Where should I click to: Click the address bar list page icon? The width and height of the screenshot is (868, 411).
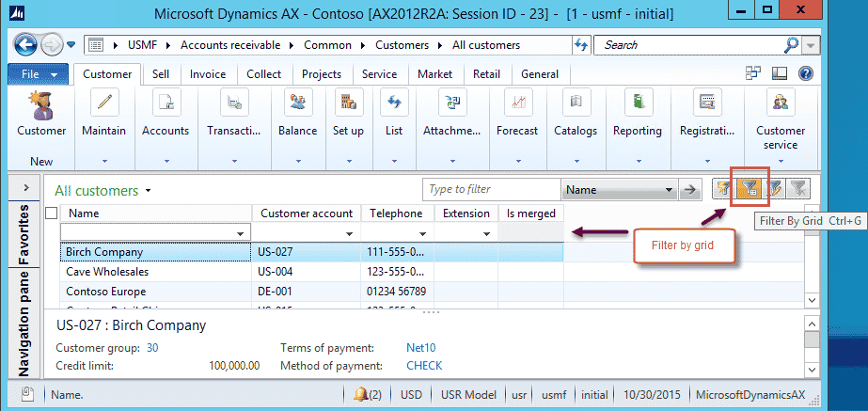(x=96, y=45)
